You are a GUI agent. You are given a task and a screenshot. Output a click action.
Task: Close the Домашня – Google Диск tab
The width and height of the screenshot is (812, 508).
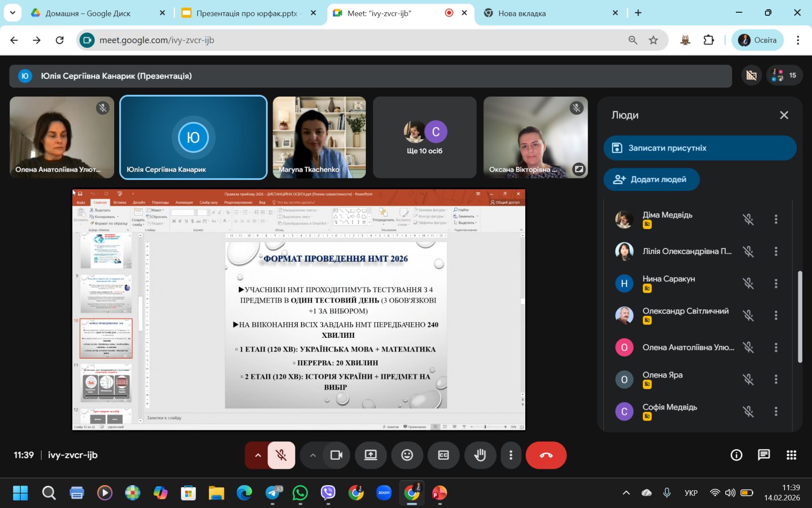162,13
